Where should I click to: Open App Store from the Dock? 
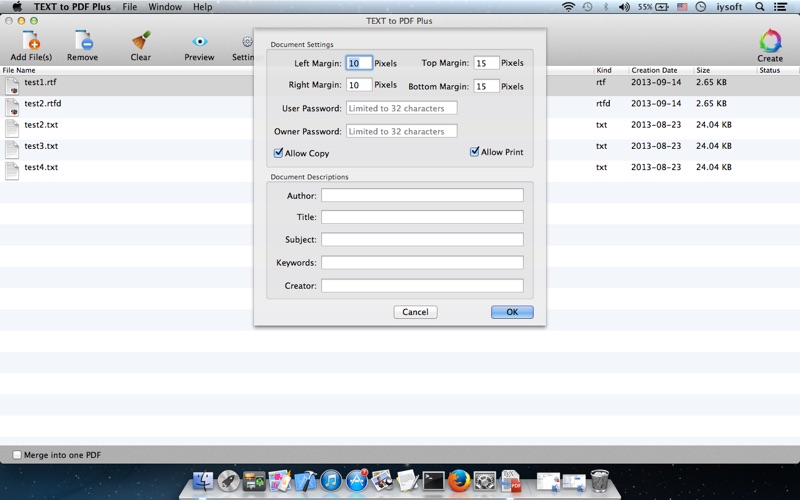pyautogui.click(x=357, y=481)
